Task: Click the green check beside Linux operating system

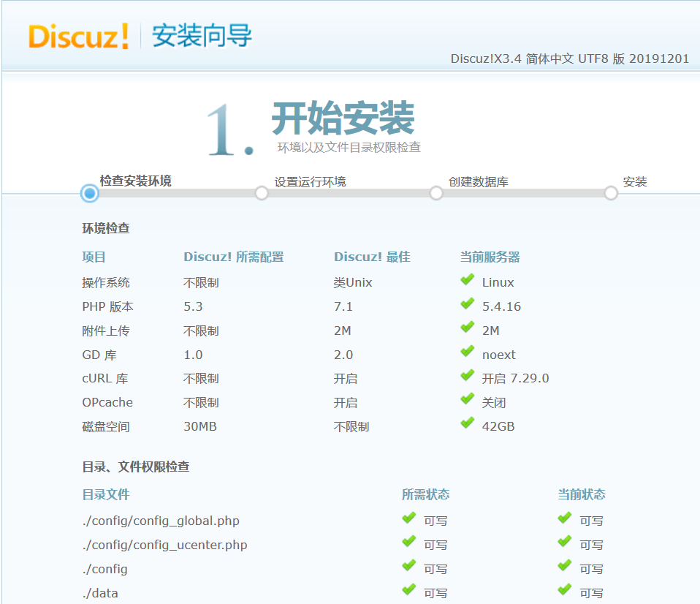Action: (x=467, y=280)
